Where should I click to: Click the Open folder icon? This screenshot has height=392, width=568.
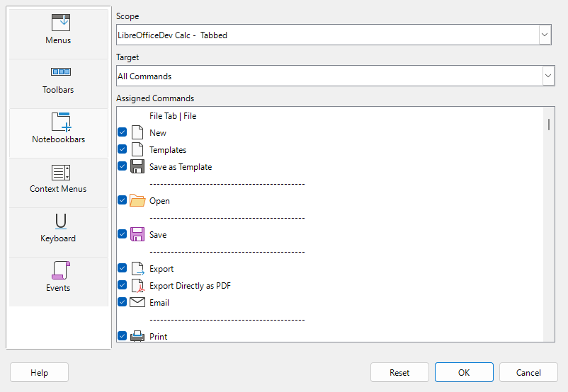click(137, 200)
